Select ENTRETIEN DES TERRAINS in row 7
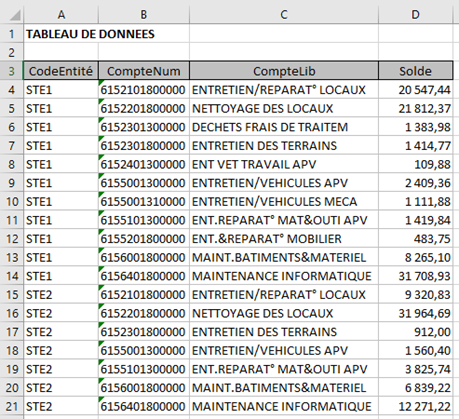459x419 pixels. [x=284, y=146]
